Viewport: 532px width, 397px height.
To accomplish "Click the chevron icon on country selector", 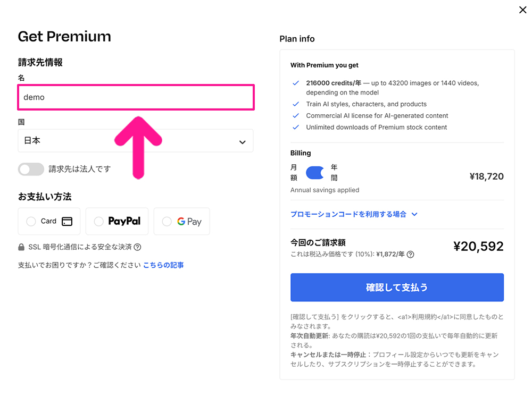I will tap(242, 141).
